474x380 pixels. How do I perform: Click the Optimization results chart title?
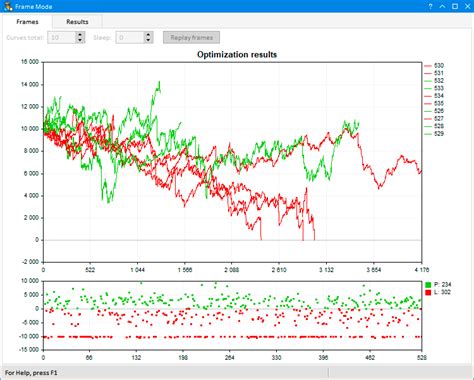(237, 55)
